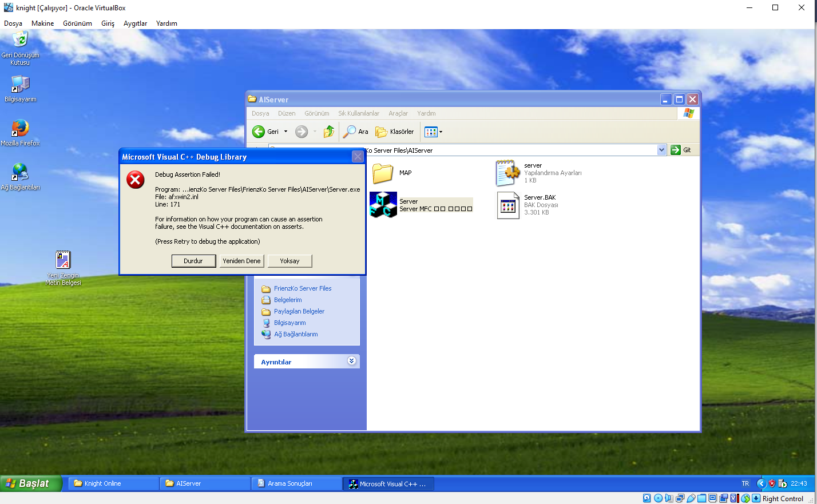The width and height of the screenshot is (817, 504).
Task: Click the Geri back arrow in AIServer
Action: click(x=259, y=132)
